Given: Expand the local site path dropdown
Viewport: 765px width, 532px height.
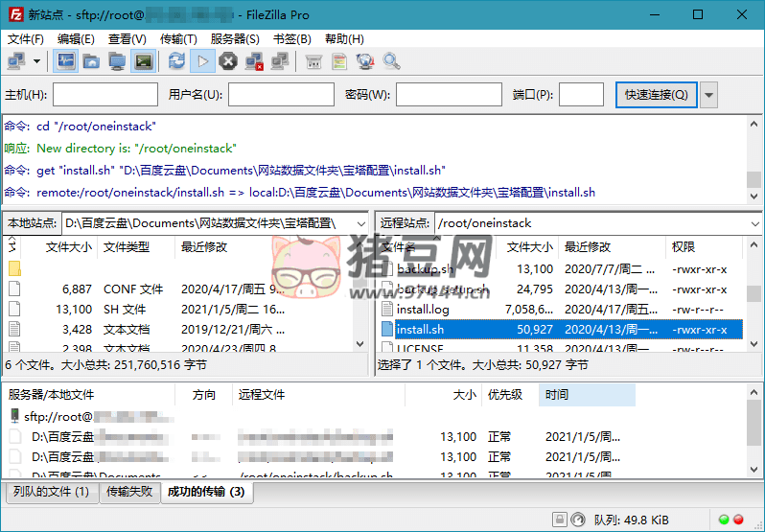Looking at the screenshot, I should (360, 222).
